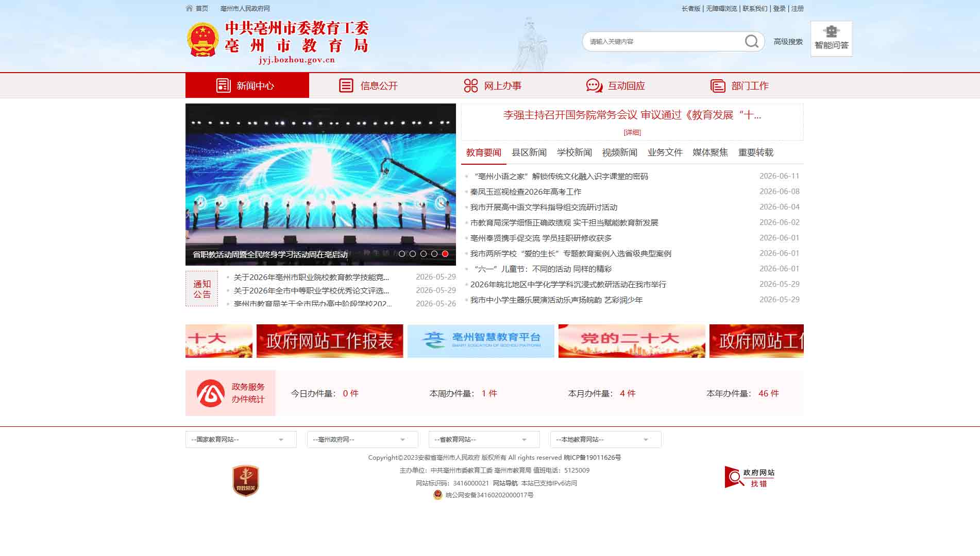
Task: Open the 互动回应 menu
Action: point(618,85)
